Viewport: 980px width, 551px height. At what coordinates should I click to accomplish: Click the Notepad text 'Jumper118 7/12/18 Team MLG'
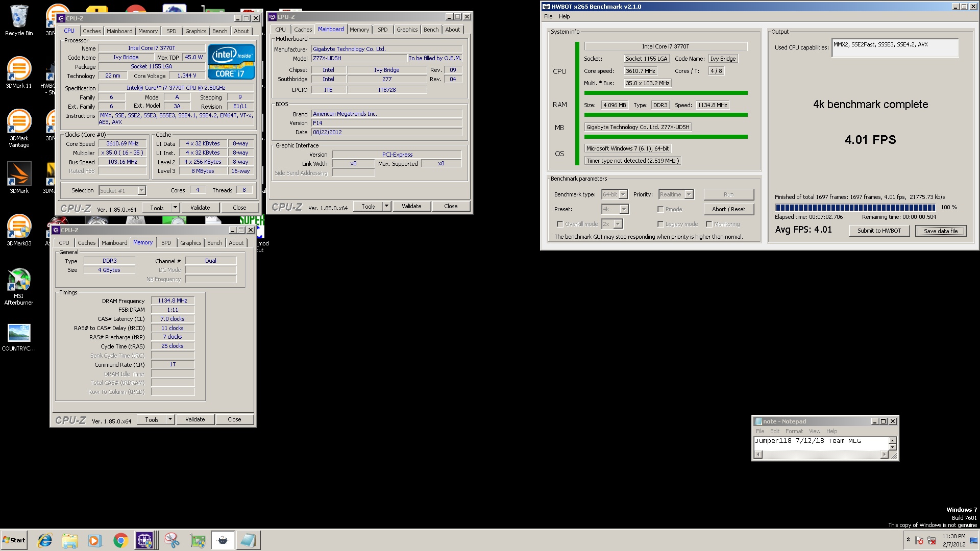807,441
